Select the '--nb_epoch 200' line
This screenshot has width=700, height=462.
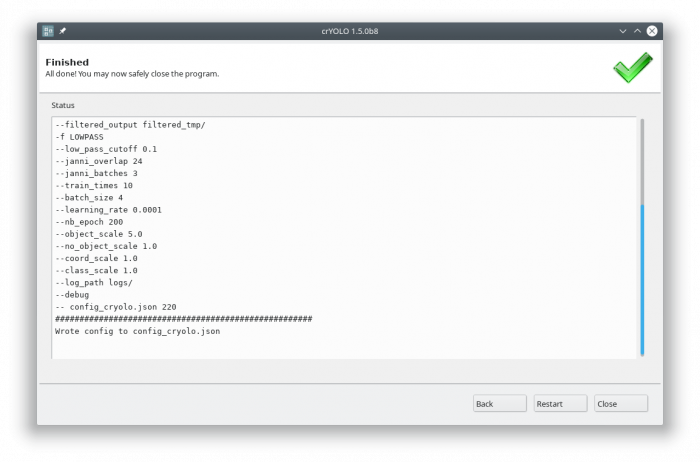(89, 222)
